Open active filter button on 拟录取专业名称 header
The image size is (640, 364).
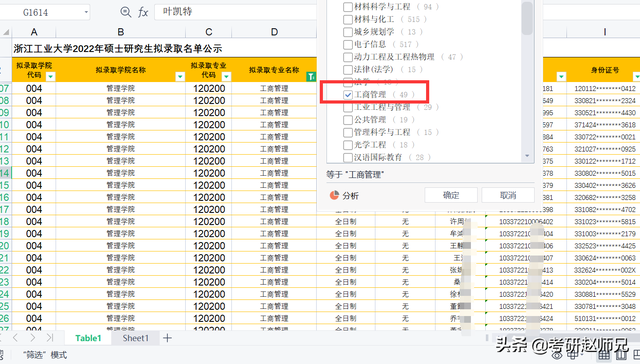[311, 76]
